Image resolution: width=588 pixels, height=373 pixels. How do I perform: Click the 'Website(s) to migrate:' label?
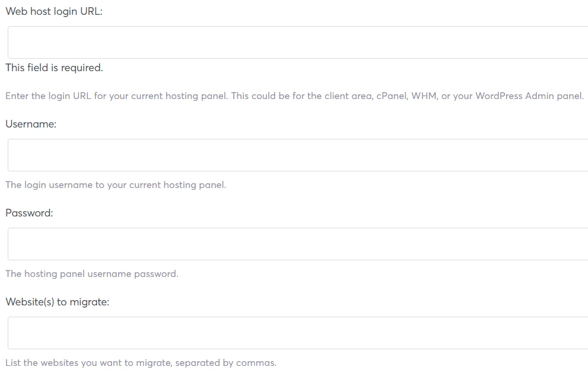(x=58, y=302)
